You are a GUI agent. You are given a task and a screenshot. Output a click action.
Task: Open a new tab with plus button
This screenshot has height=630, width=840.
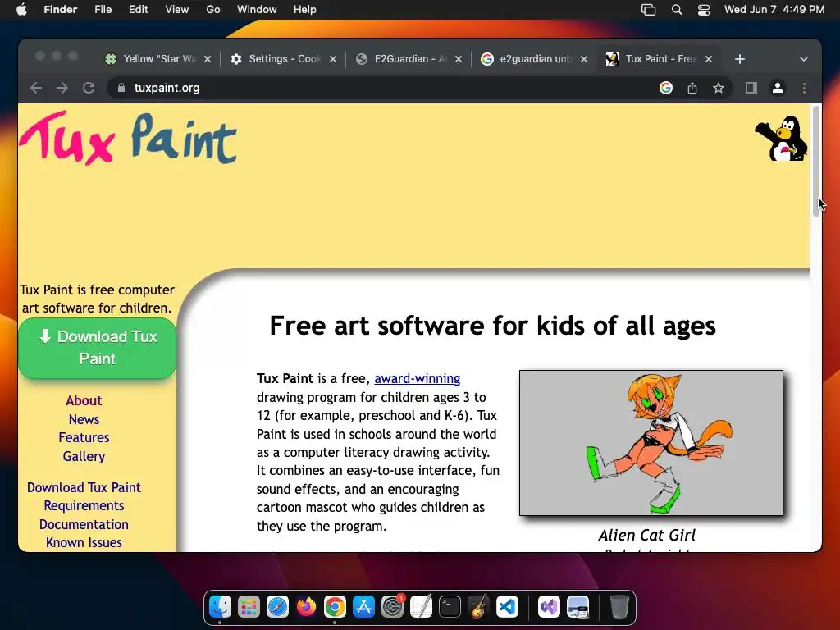740,59
